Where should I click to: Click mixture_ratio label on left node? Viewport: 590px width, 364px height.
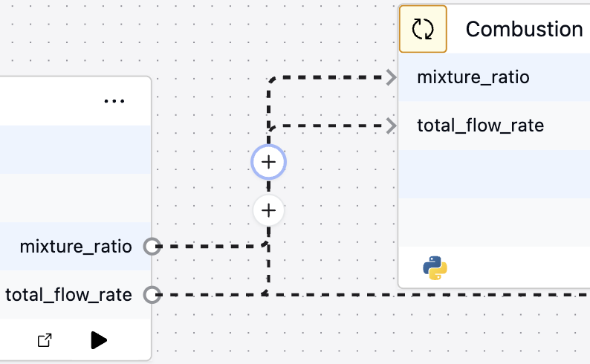(x=76, y=247)
